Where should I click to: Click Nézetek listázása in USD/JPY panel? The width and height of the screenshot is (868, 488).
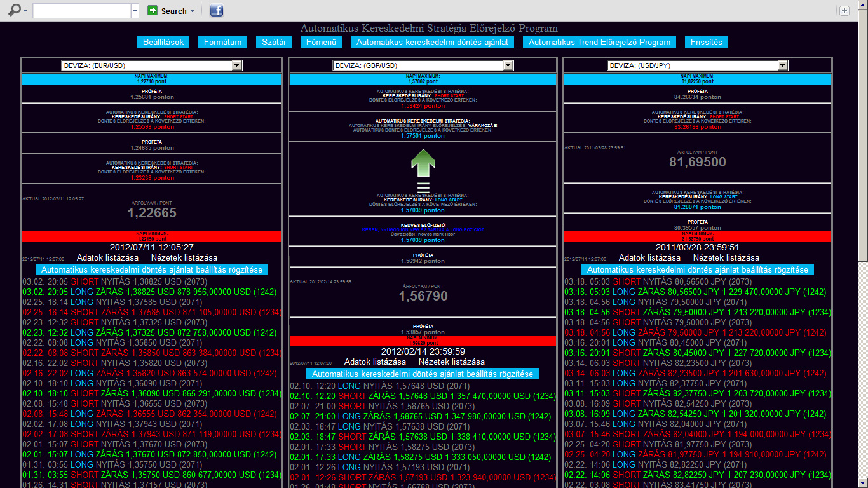click(726, 257)
